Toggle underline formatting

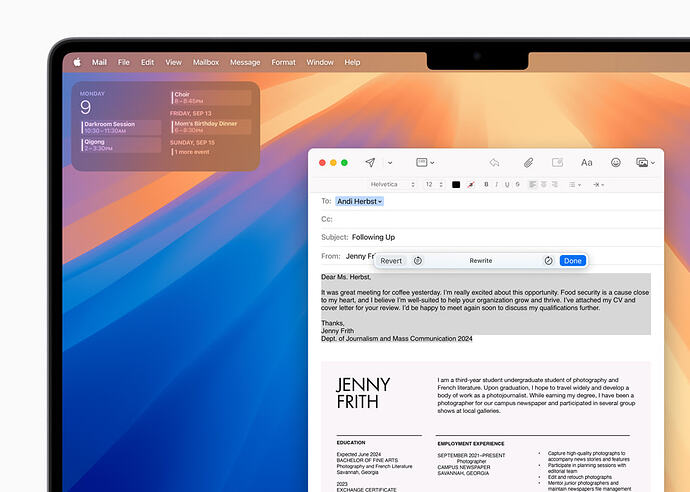(507, 184)
